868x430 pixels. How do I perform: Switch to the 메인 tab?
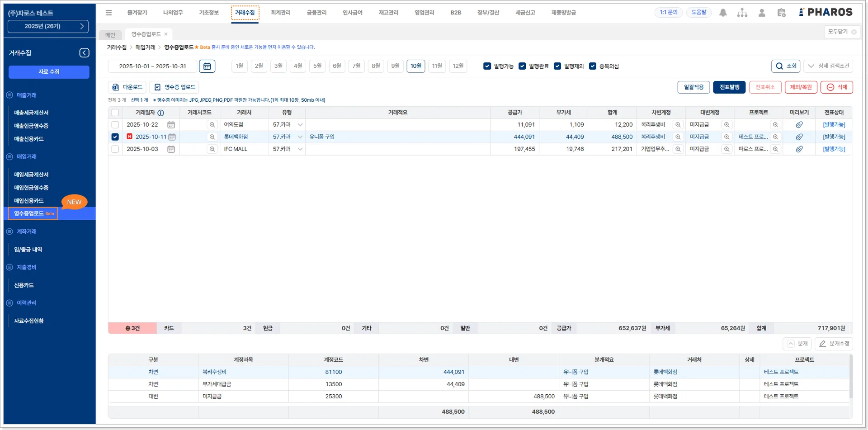pos(110,35)
